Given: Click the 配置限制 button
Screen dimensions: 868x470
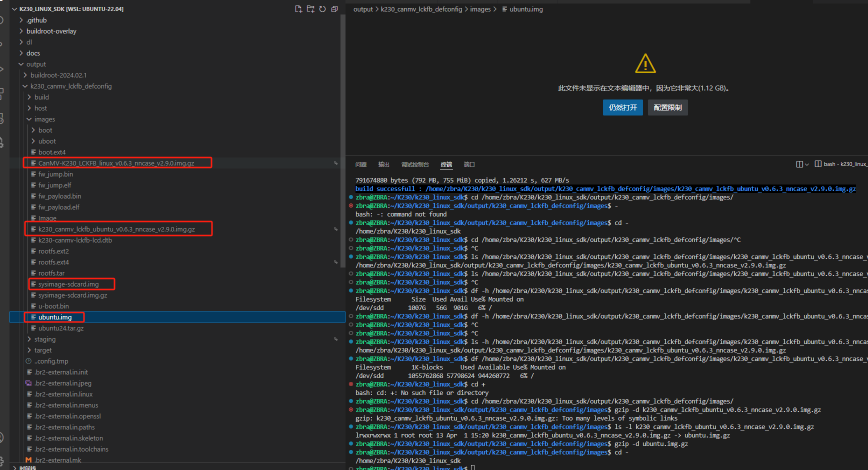Looking at the screenshot, I should (668, 107).
